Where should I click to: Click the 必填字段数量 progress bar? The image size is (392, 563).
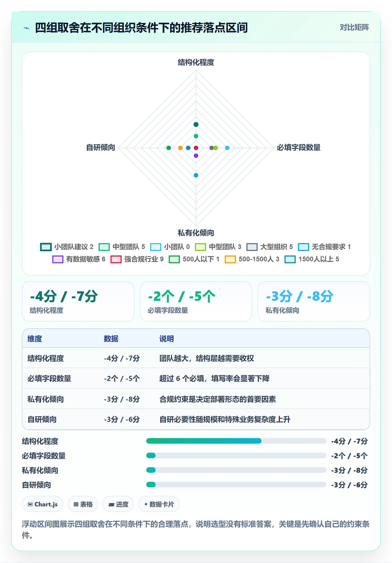[x=236, y=455]
